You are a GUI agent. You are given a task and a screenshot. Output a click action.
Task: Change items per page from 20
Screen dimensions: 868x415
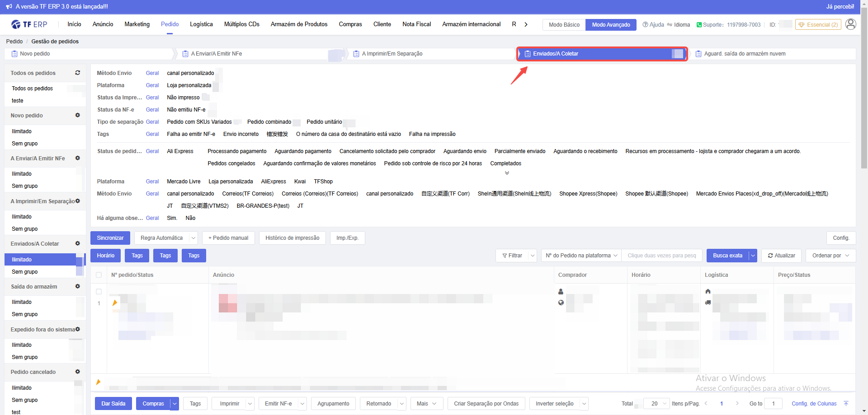pos(657,403)
